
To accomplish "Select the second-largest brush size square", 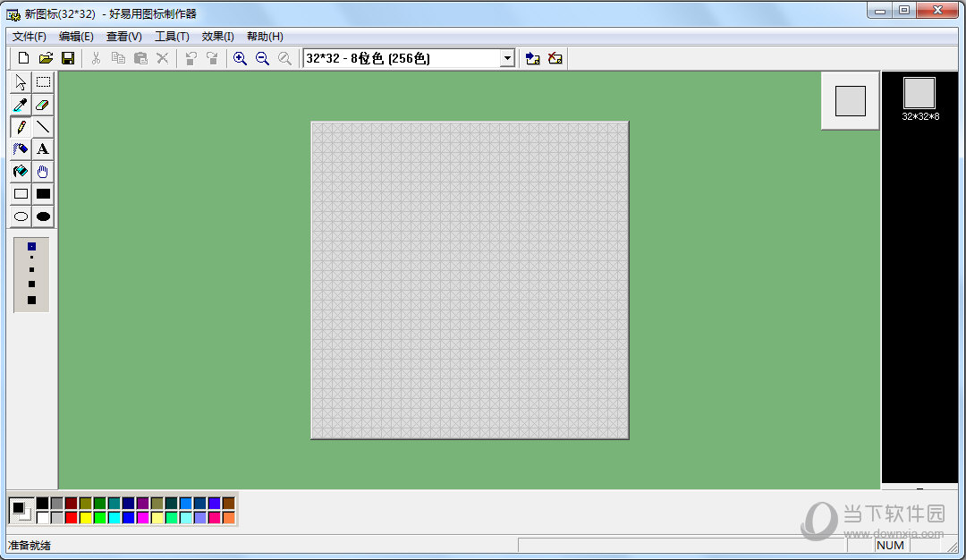I will coord(31,284).
